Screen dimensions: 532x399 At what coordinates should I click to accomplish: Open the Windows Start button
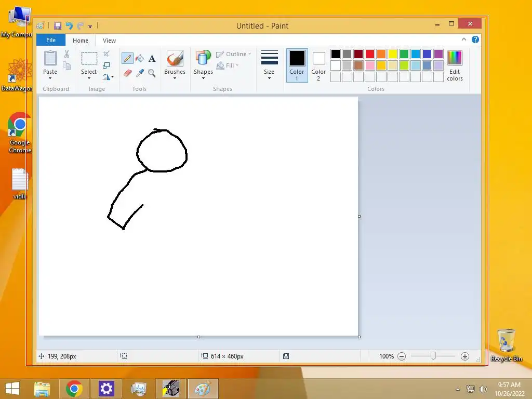click(x=12, y=389)
